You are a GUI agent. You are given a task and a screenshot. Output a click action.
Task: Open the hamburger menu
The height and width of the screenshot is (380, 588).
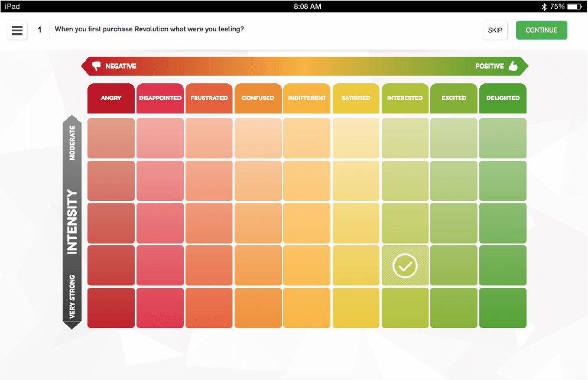click(17, 30)
